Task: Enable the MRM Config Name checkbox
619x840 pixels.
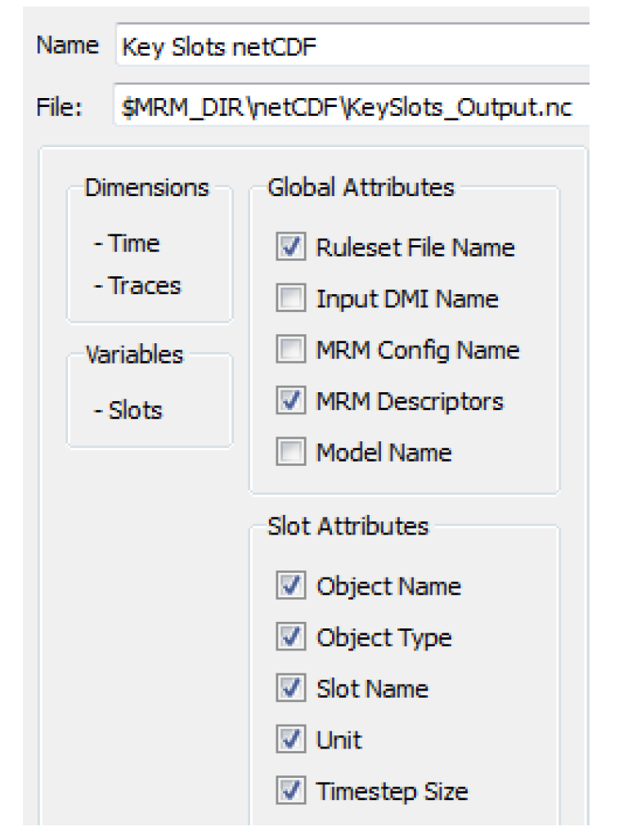Action: coord(290,351)
